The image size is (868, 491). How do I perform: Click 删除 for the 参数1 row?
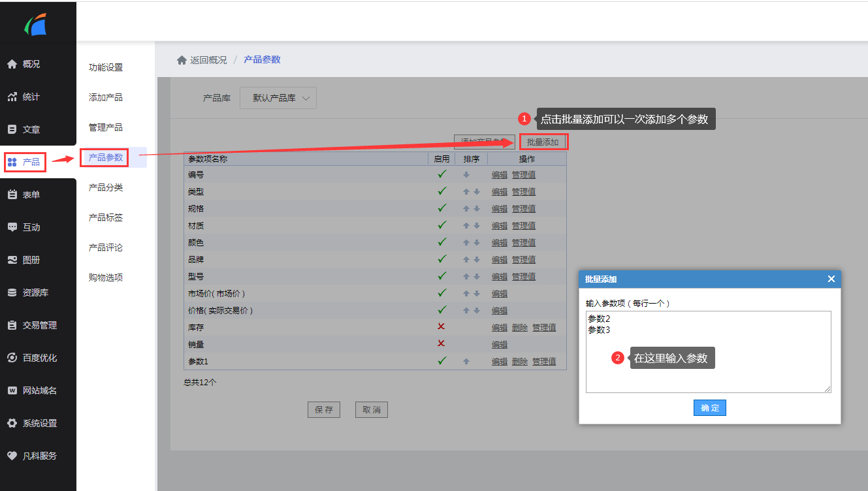click(x=520, y=362)
